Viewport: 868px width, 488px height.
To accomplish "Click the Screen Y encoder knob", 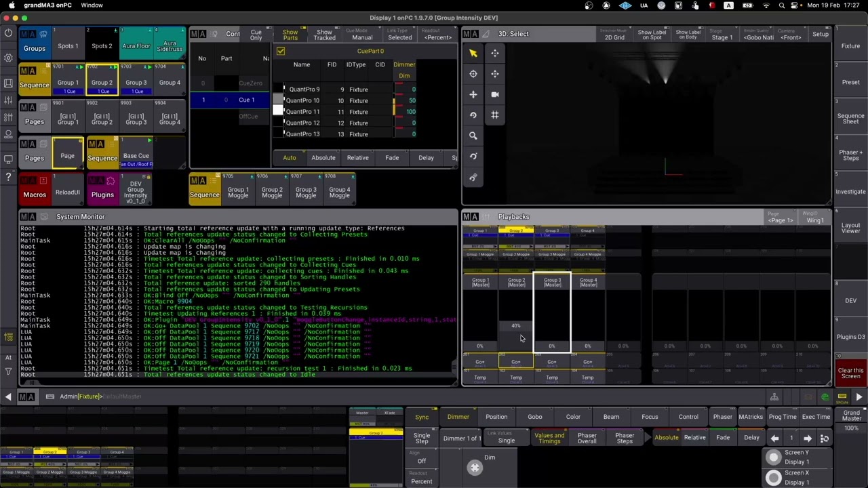I will [773, 457].
